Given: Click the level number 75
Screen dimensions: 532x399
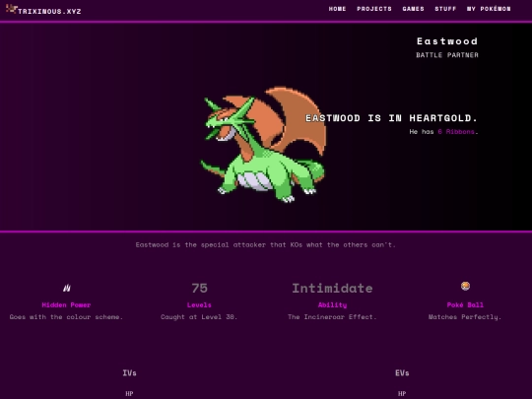Looking at the screenshot, I should pyautogui.click(x=199, y=289).
